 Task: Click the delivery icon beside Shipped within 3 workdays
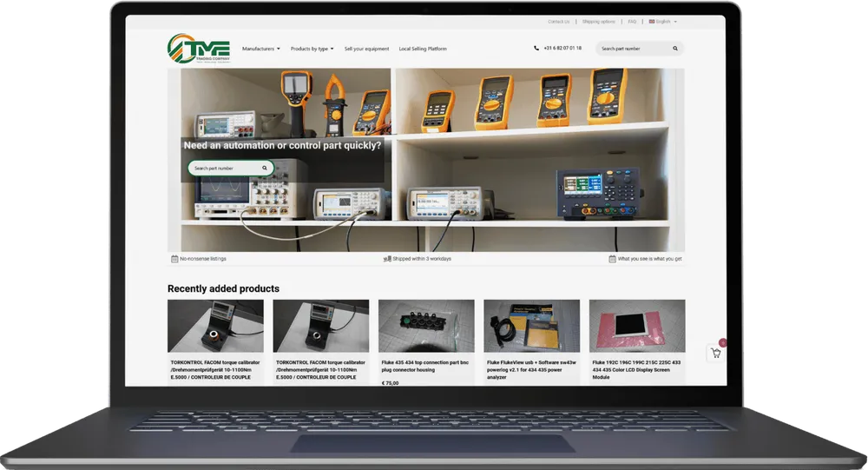click(x=387, y=259)
